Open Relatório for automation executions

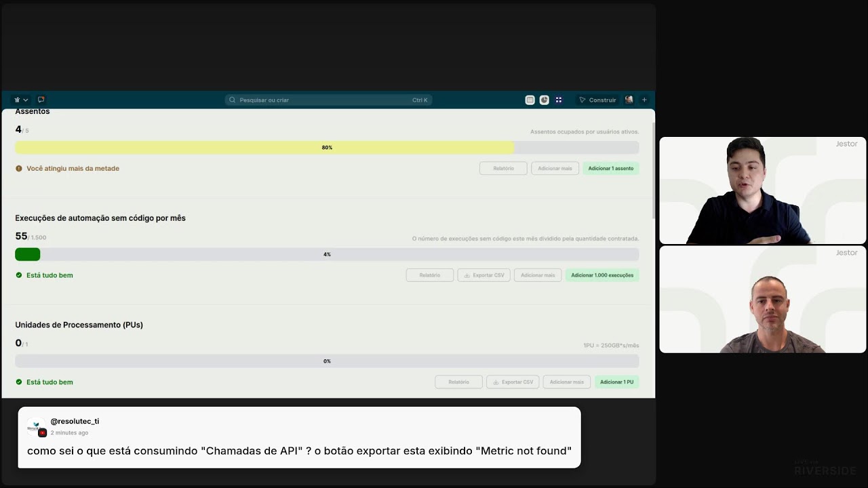430,275
